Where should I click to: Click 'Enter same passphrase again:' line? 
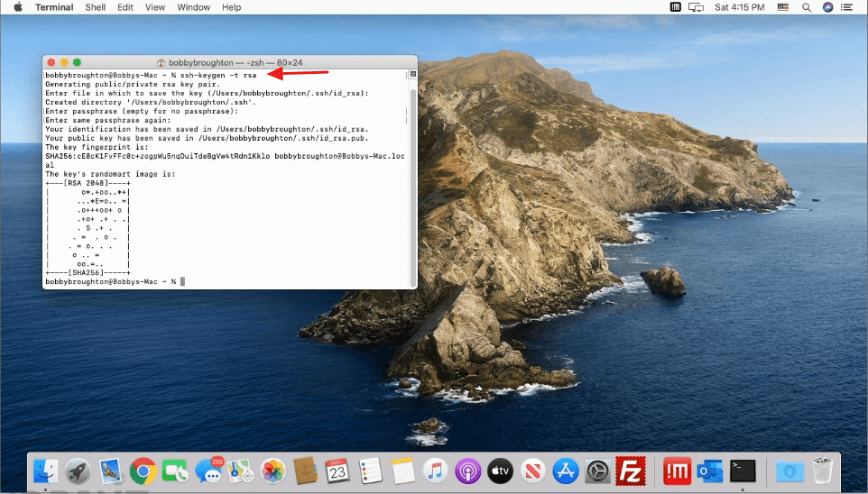(108, 120)
